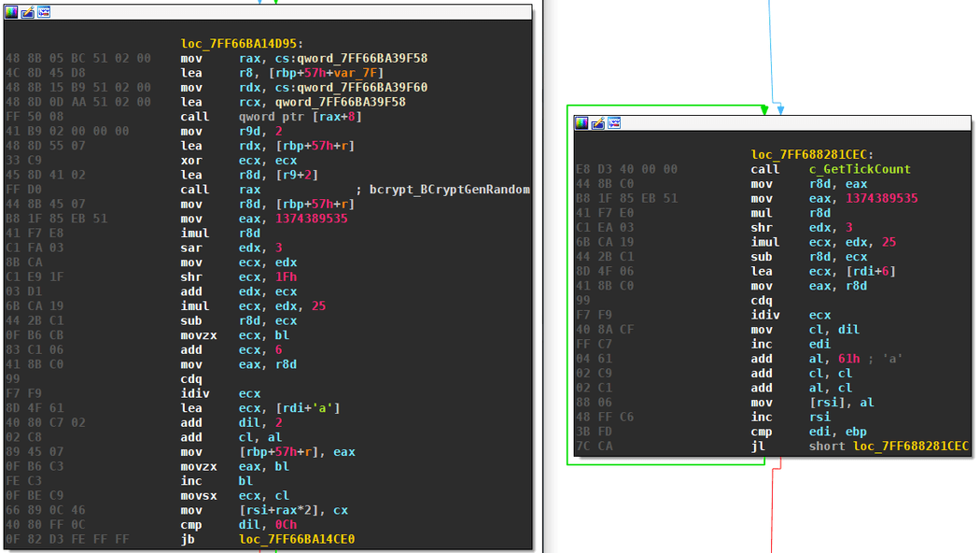Click operand [r9+2] in lea r8d line
This screenshot has width=980, height=553.
tap(297, 176)
